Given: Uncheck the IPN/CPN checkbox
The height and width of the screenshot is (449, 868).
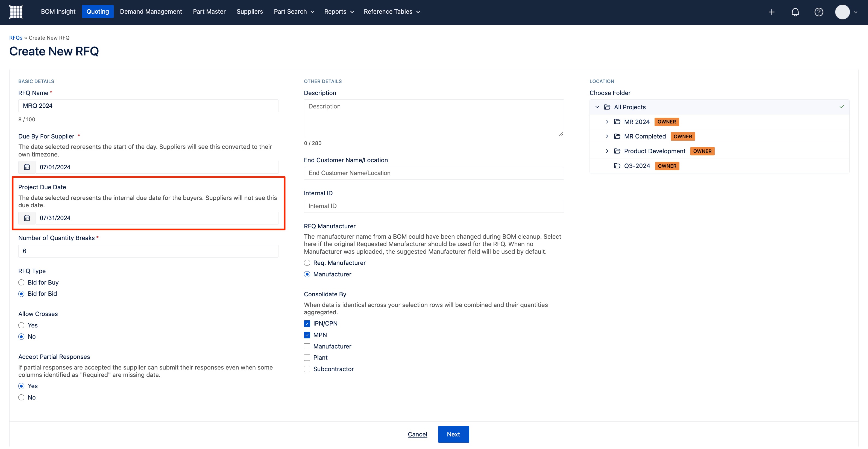Looking at the screenshot, I should coord(307,323).
